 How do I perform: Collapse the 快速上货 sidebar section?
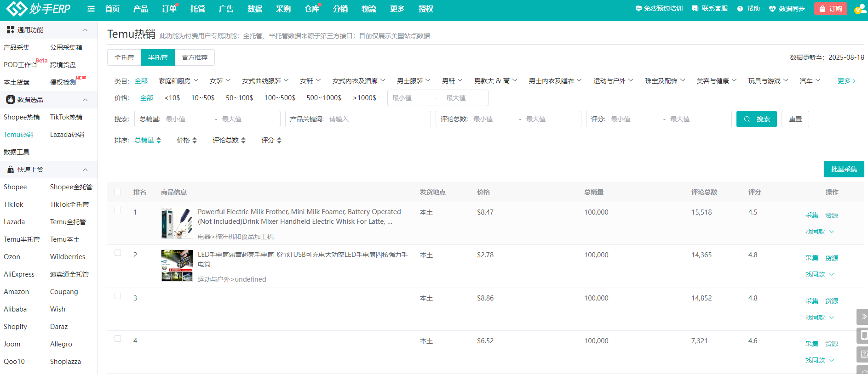85,170
